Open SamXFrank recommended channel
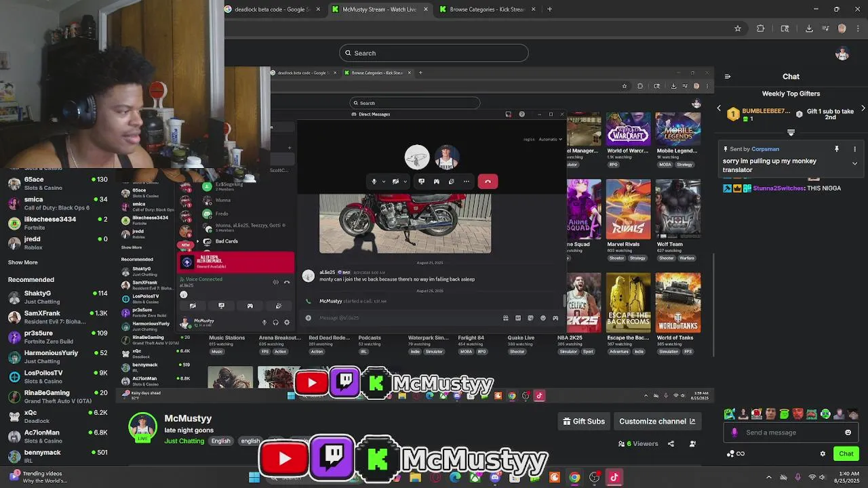Image resolution: width=868 pixels, height=488 pixels. click(x=58, y=317)
